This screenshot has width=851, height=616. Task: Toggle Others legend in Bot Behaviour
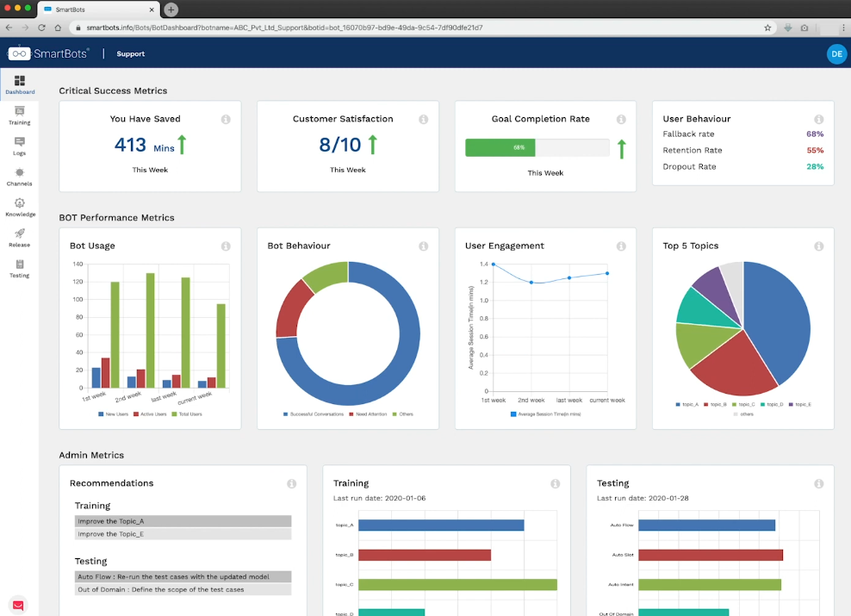(403, 414)
